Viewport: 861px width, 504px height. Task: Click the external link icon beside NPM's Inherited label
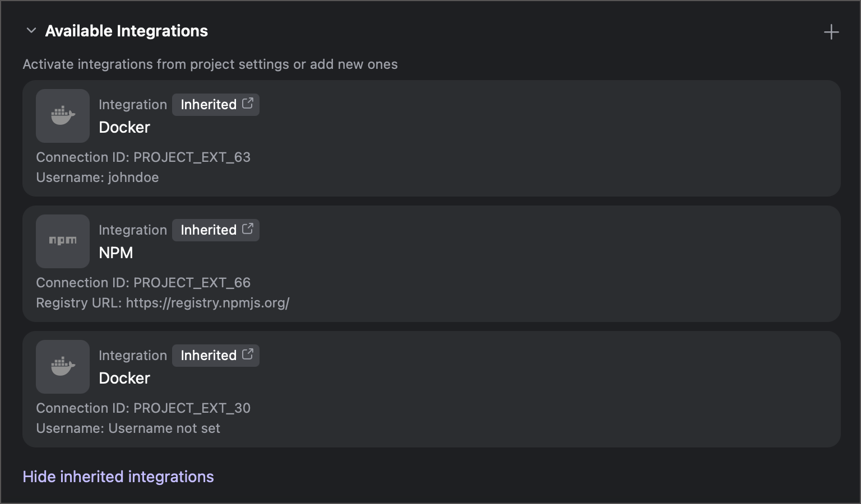[x=248, y=230]
